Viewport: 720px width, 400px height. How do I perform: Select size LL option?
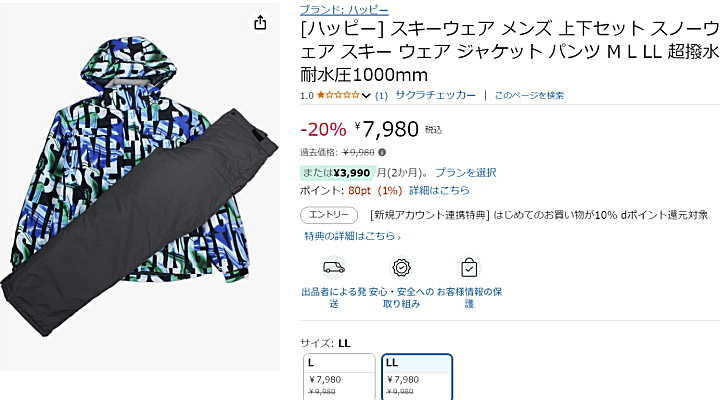point(417,377)
